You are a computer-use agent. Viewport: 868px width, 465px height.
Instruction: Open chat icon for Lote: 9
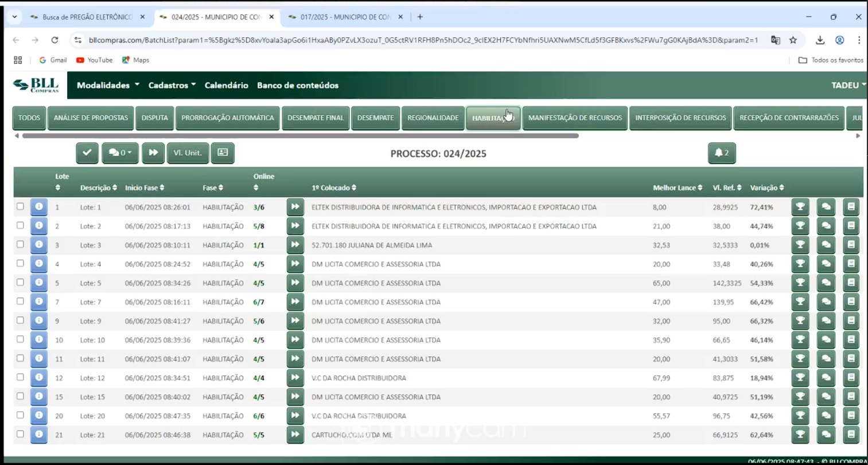point(826,321)
